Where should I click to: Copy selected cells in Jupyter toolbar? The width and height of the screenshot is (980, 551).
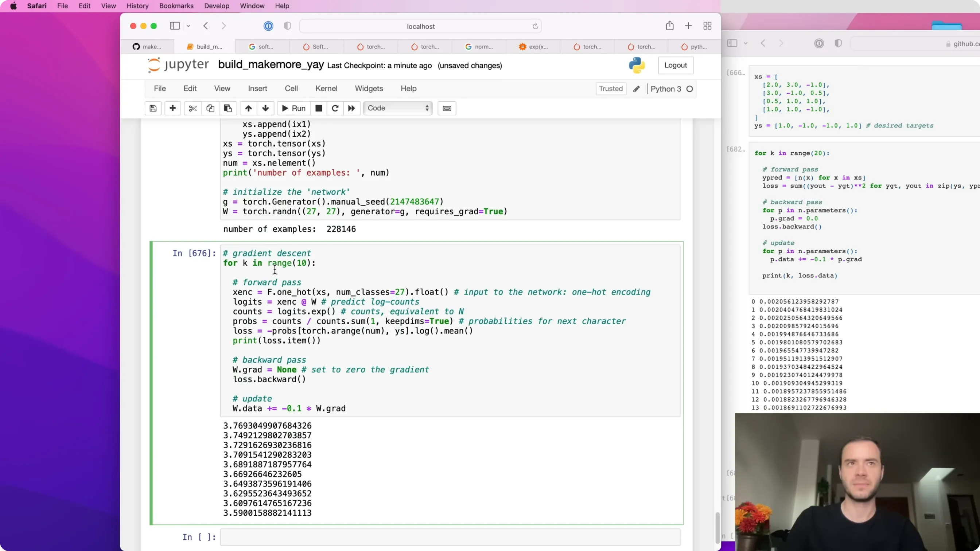click(x=210, y=108)
